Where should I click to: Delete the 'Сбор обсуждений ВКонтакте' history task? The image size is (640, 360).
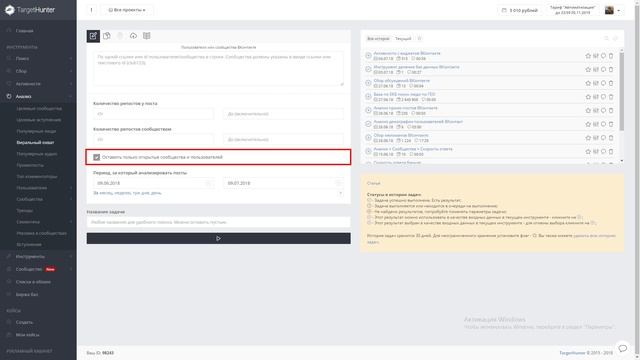click(611, 83)
